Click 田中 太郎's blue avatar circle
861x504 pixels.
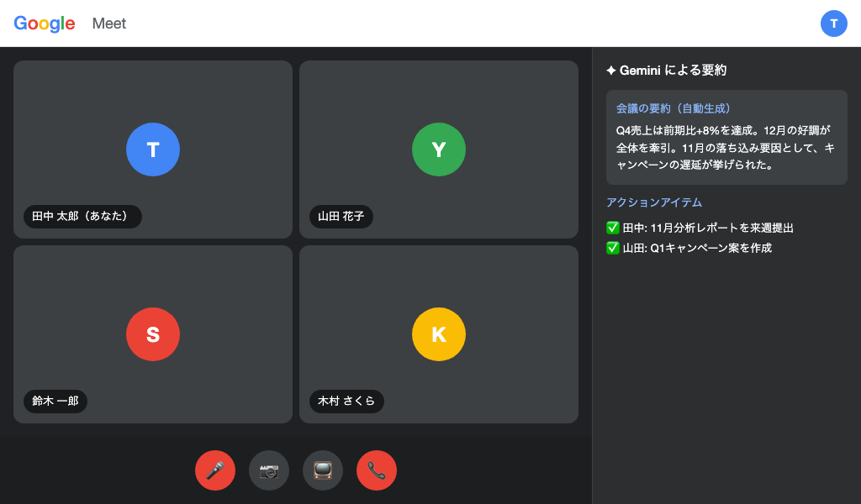point(153,150)
